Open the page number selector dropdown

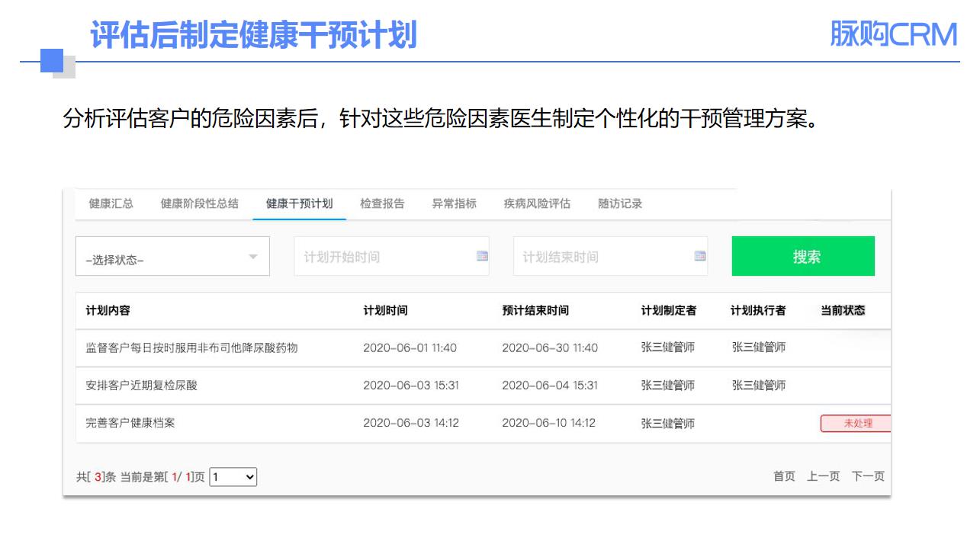pyautogui.click(x=233, y=477)
